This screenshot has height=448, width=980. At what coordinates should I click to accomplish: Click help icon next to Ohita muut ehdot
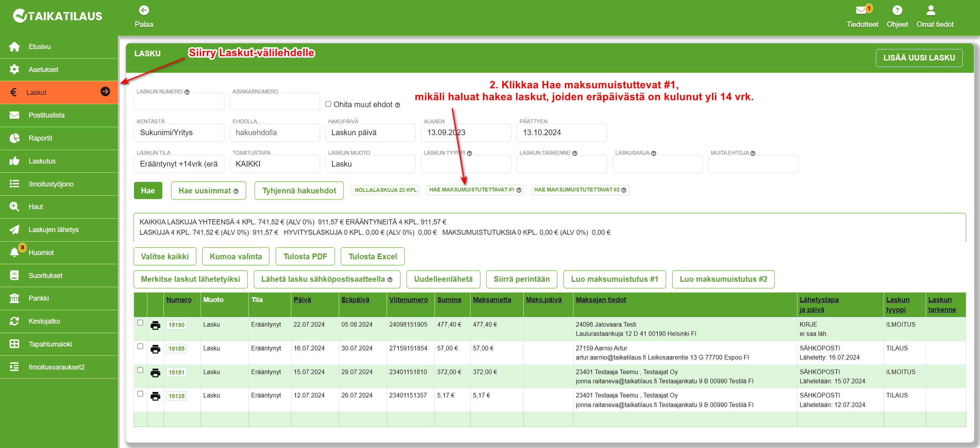click(398, 105)
